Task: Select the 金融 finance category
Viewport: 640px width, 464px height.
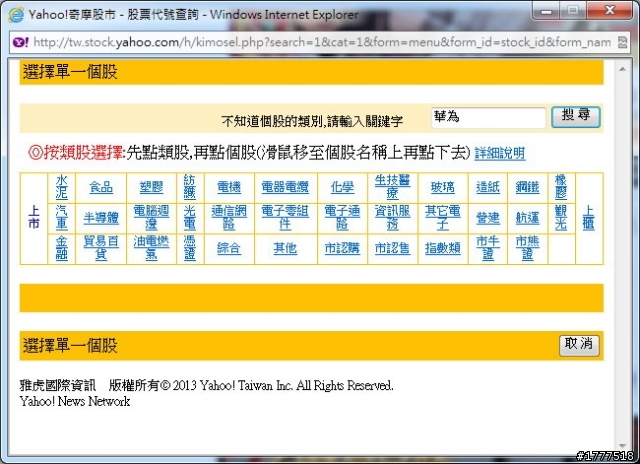Action: click(x=62, y=248)
